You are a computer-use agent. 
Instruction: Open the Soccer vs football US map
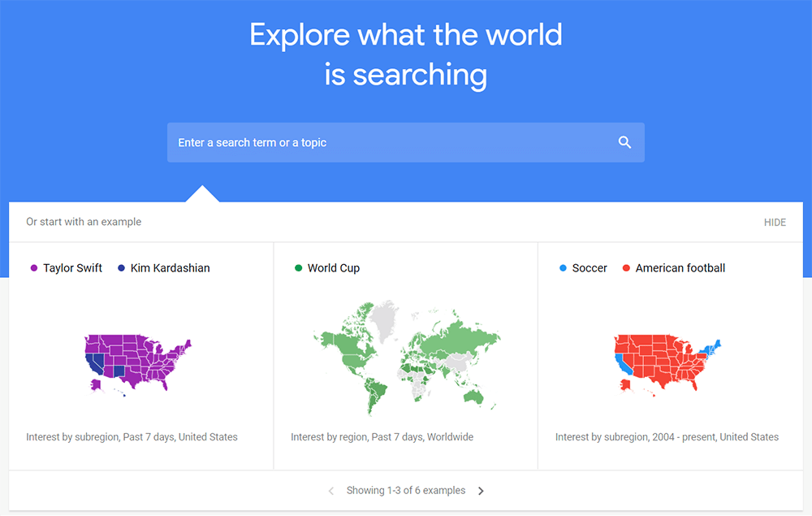pos(667,365)
